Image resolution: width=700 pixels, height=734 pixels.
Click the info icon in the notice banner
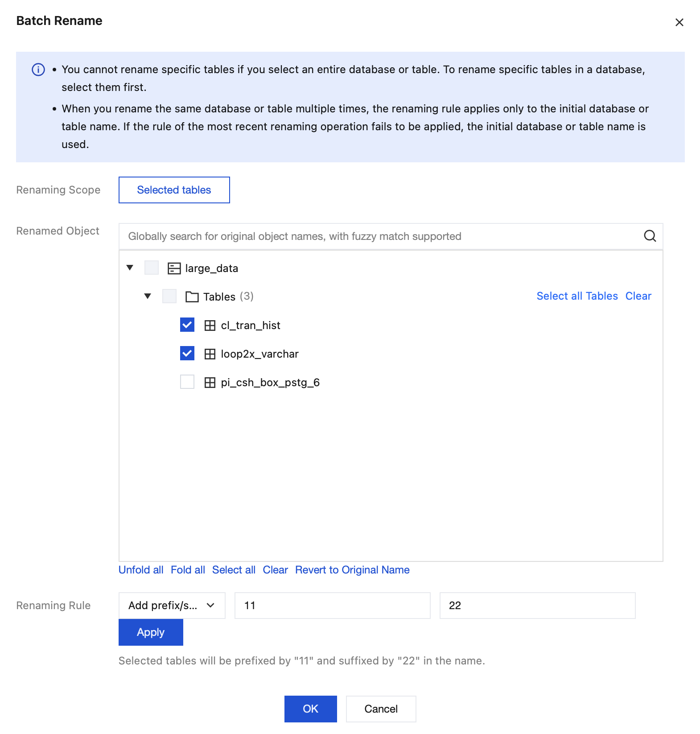coord(38,70)
